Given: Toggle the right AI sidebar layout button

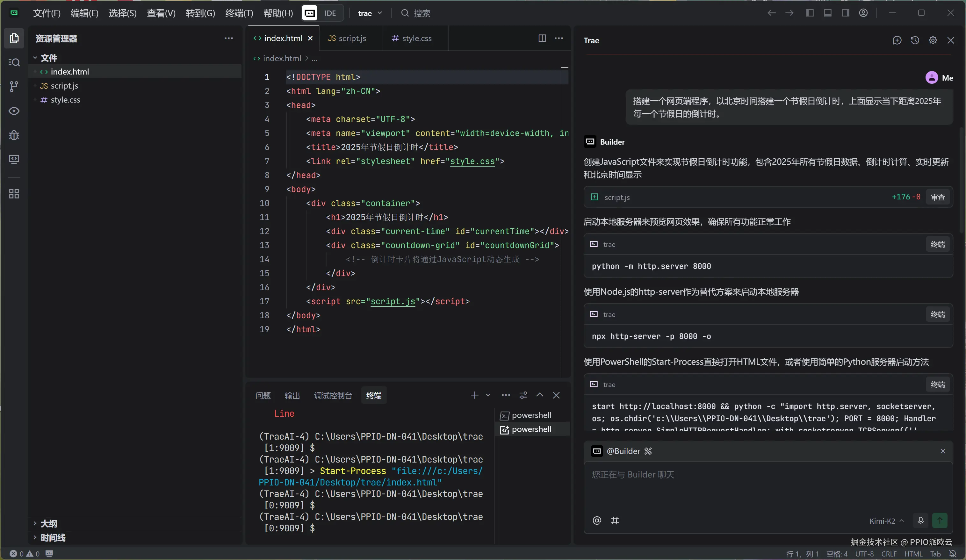Looking at the screenshot, I should 845,13.
